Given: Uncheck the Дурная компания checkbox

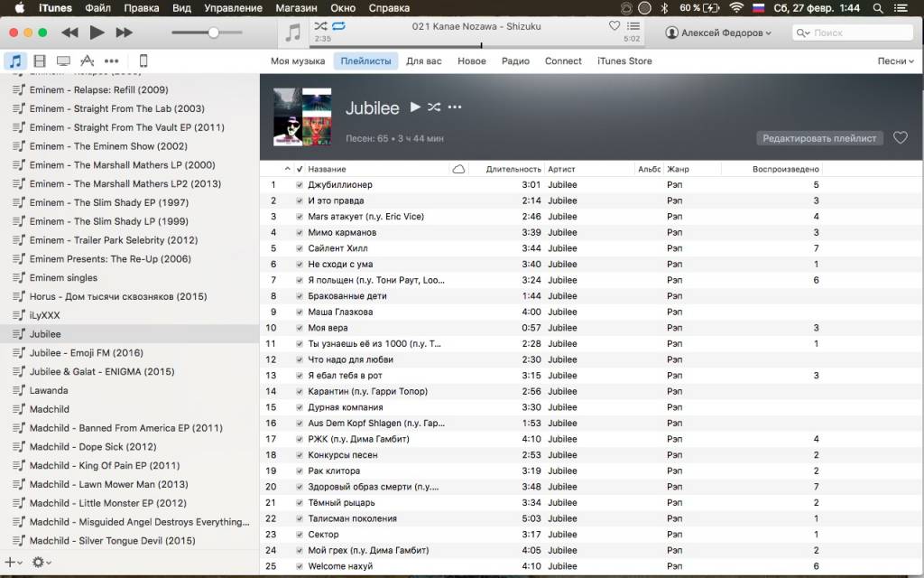Looking at the screenshot, I should click(x=300, y=408).
